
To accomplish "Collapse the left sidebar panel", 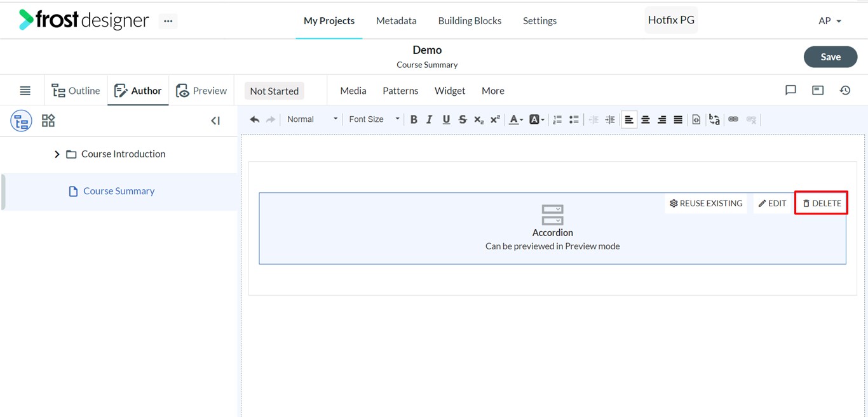I will pyautogui.click(x=215, y=121).
